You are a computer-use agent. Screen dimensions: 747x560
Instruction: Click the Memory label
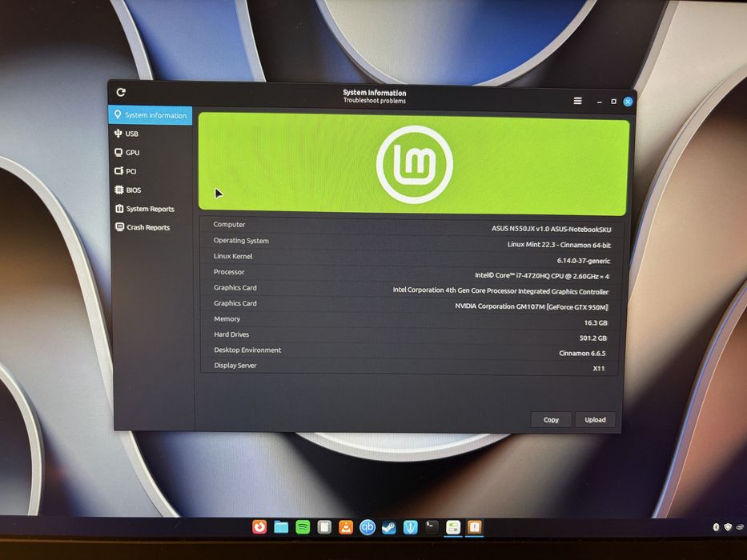[x=227, y=318]
